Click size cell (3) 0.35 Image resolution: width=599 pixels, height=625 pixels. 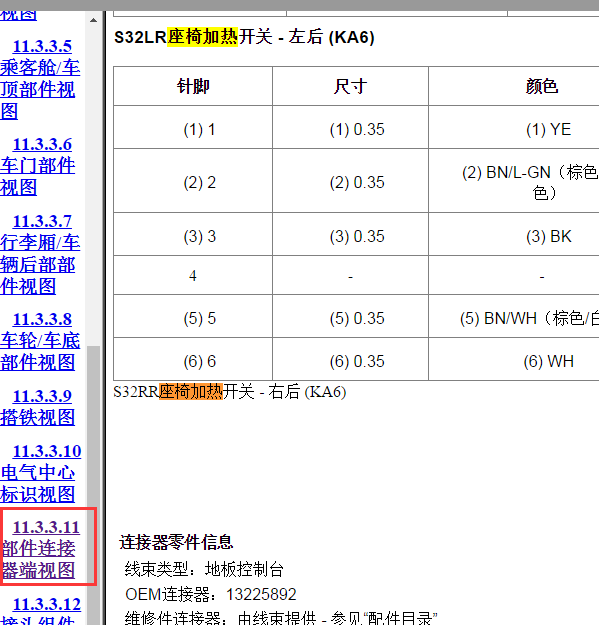point(350,234)
